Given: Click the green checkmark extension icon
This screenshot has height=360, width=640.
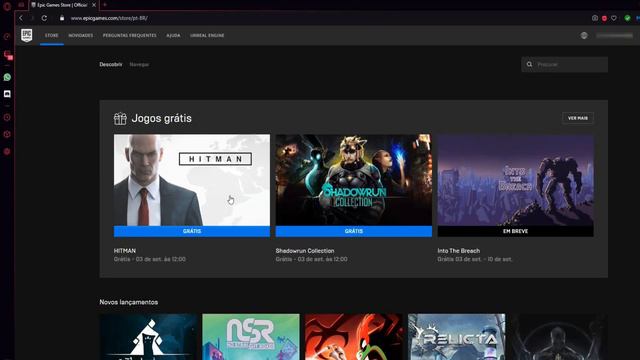Looking at the screenshot, I should [x=627, y=18].
